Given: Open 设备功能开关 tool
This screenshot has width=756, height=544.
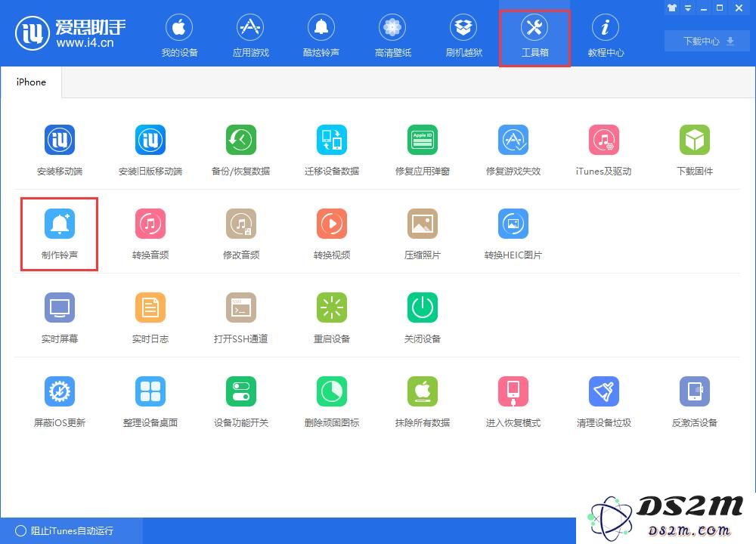Looking at the screenshot, I should tap(241, 401).
